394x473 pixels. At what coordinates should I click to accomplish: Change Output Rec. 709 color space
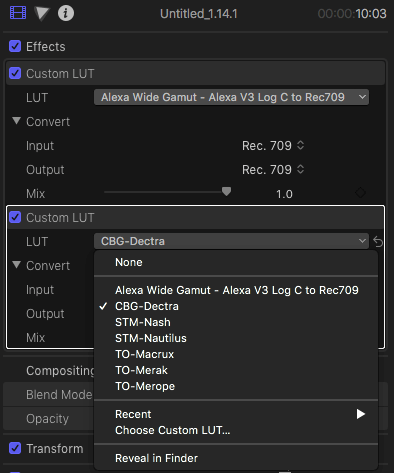(x=273, y=169)
